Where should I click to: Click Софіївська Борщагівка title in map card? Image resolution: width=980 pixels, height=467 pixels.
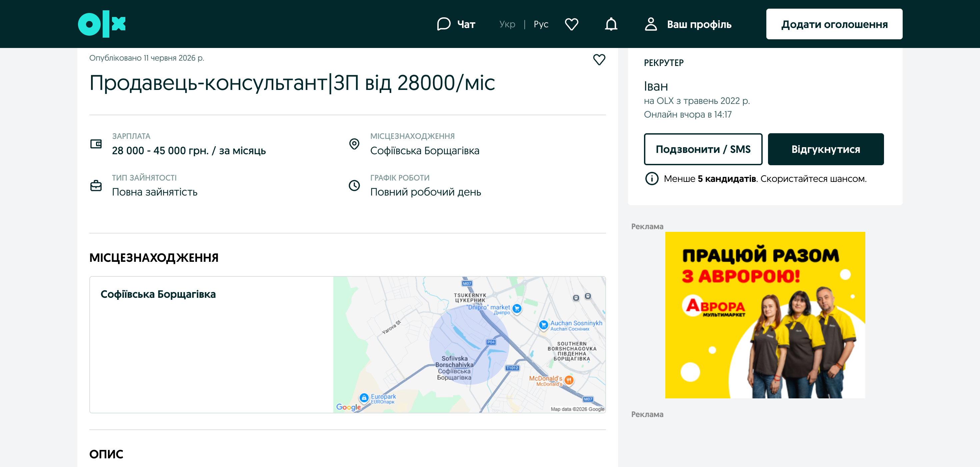tap(158, 294)
